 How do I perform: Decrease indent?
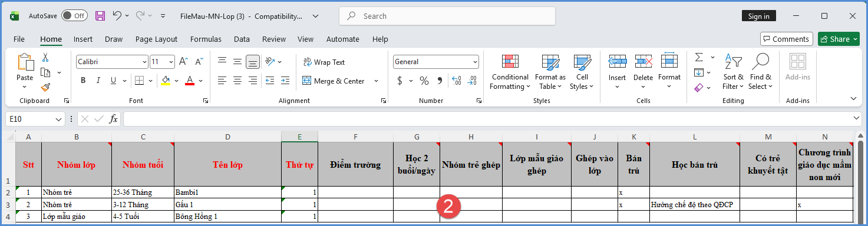(270, 81)
